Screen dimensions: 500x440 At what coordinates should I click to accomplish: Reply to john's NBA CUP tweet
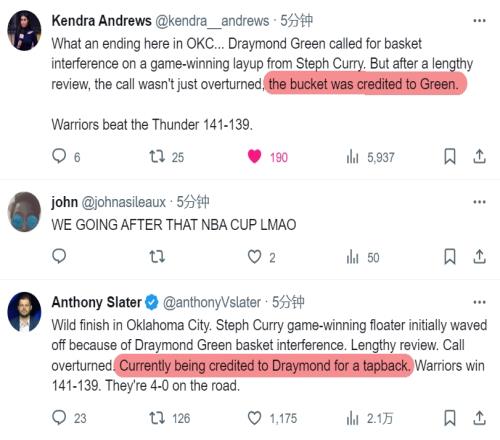tap(59, 256)
